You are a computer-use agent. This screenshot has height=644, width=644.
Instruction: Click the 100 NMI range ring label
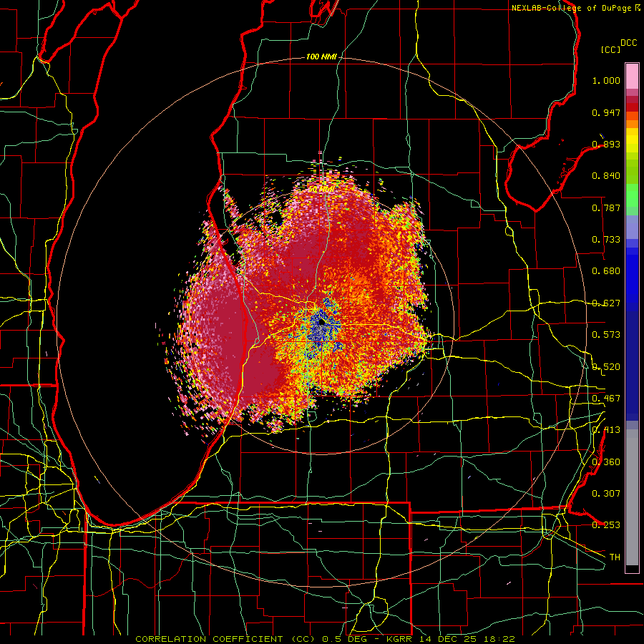point(321,57)
